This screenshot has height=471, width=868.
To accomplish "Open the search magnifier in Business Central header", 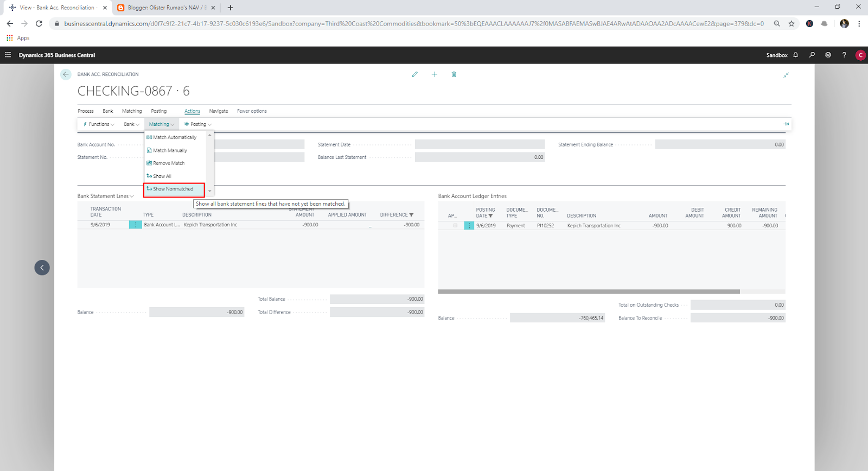I will click(x=812, y=55).
